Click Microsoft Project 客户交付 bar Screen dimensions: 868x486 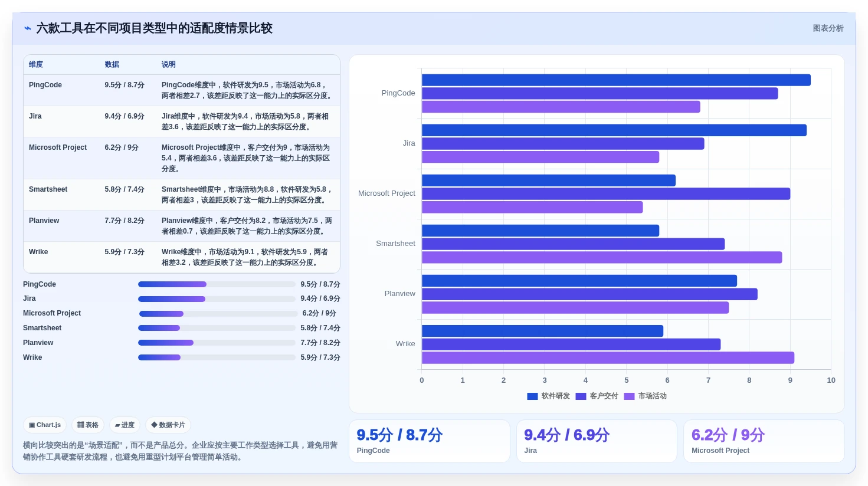tap(606, 193)
